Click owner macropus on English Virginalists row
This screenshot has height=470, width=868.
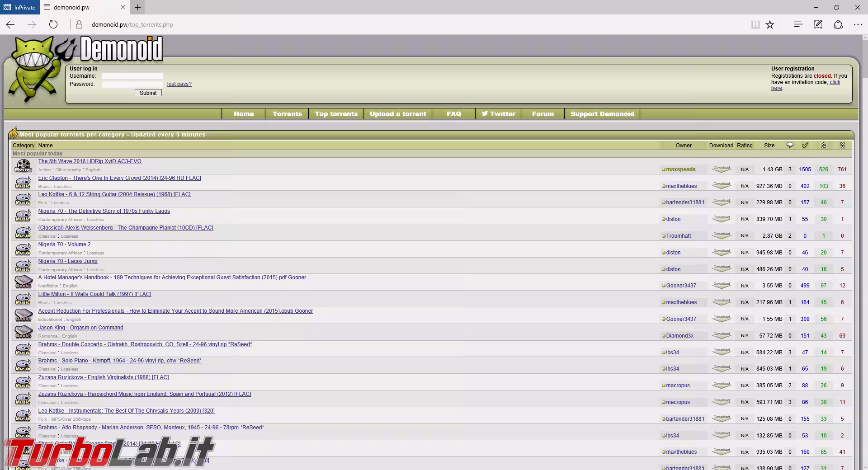click(x=678, y=385)
